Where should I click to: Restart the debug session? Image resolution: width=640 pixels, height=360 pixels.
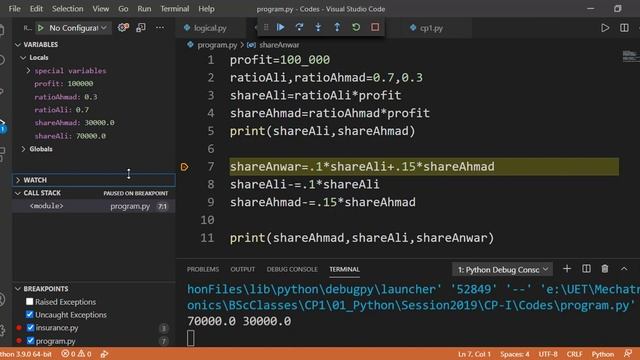(x=356, y=27)
